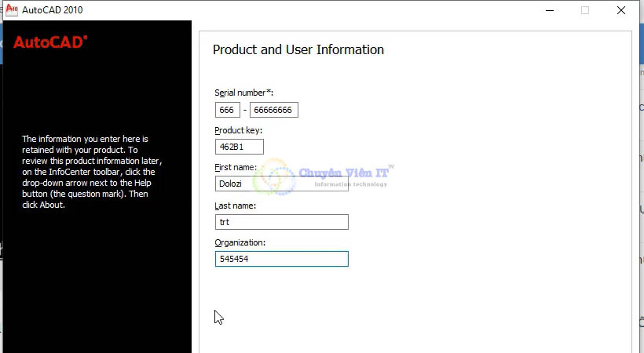Click the disabled maximize button in the title bar

pyautogui.click(x=585, y=10)
